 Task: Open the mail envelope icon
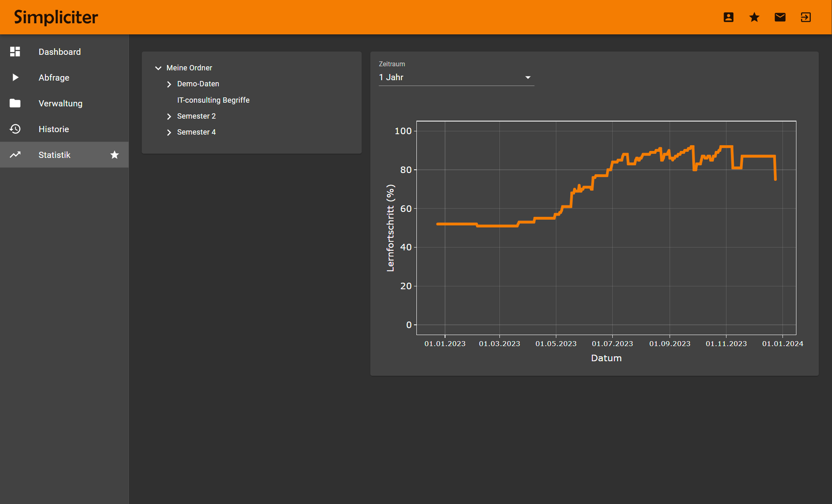click(780, 17)
